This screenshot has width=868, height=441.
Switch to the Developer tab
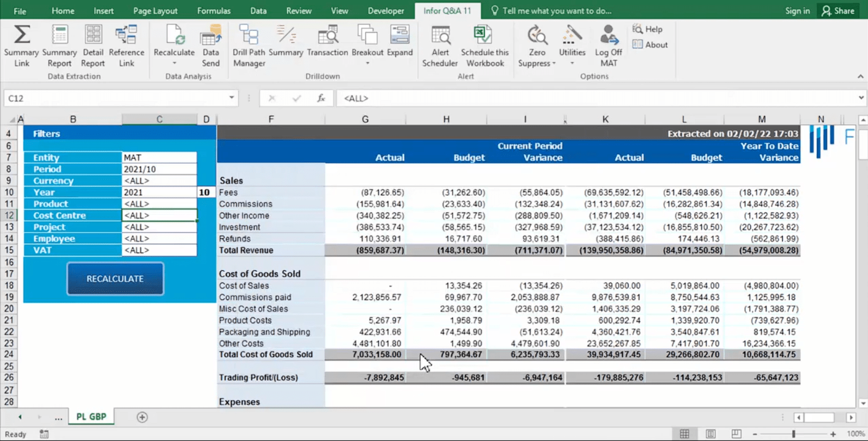(x=386, y=11)
